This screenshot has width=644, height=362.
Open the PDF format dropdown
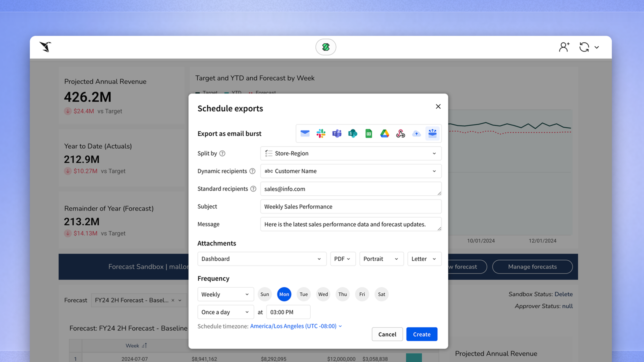click(x=343, y=259)
